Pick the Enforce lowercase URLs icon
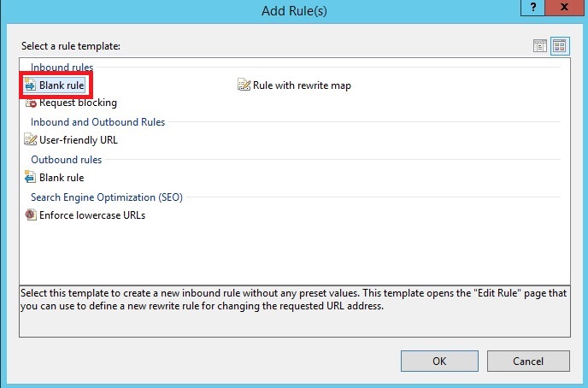 click(31, 215)
